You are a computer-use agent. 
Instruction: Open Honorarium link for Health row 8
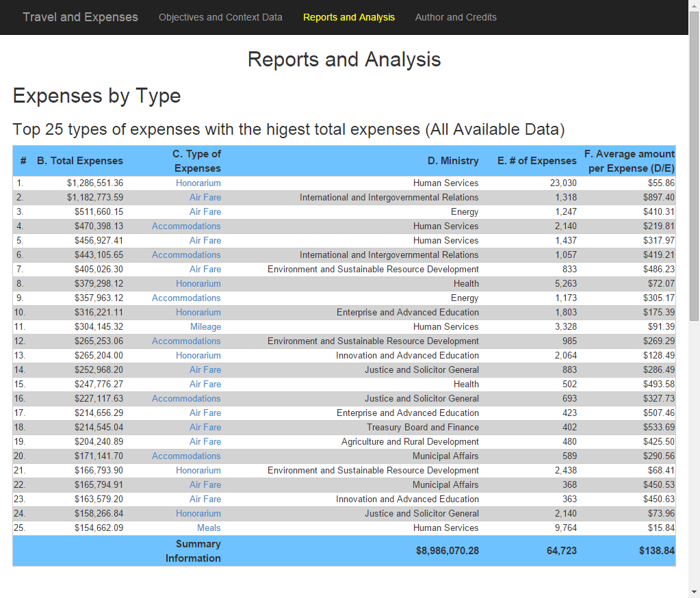pyautogui.click(x=198, y=283)
